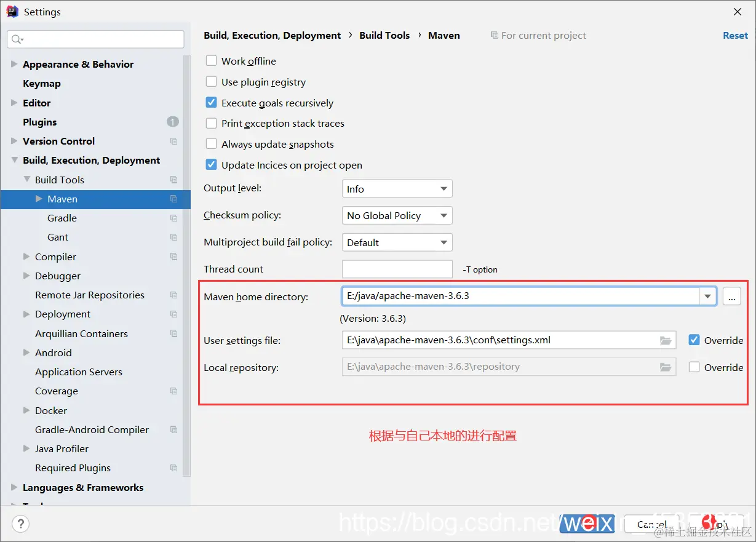
Task: Open the Output level dropdown
Action: pyautogui.click(x=397, y=189)
